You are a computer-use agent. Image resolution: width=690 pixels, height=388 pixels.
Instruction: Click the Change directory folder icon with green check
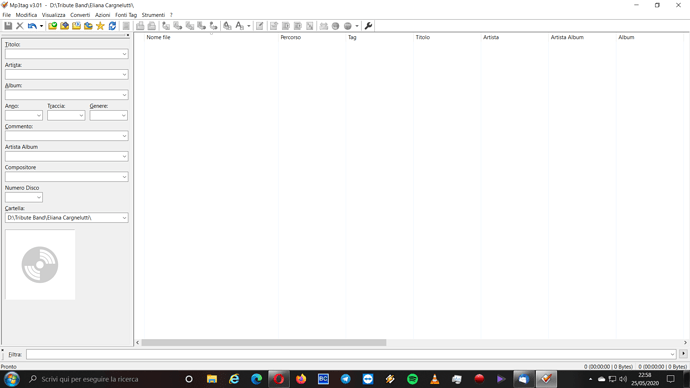tap(52, 26)
